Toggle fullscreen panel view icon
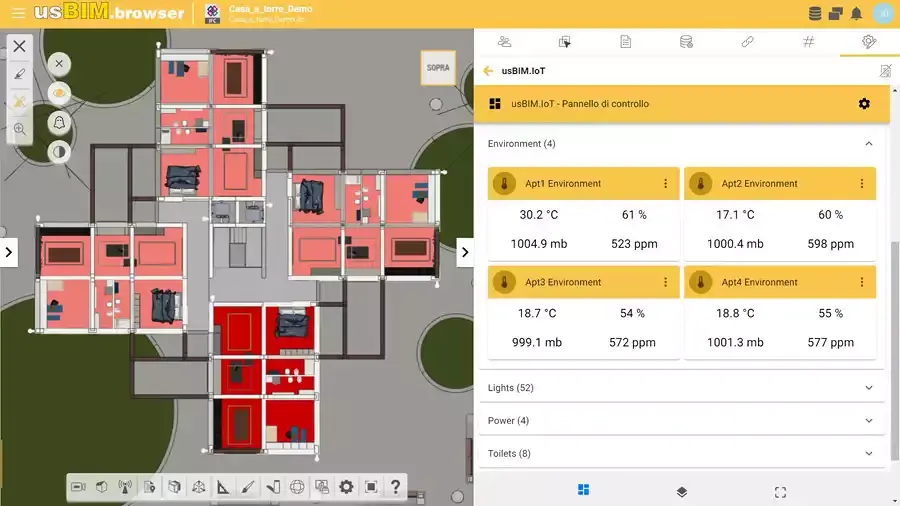The width and height of the screenshot is (900, 506). point(780,492)
